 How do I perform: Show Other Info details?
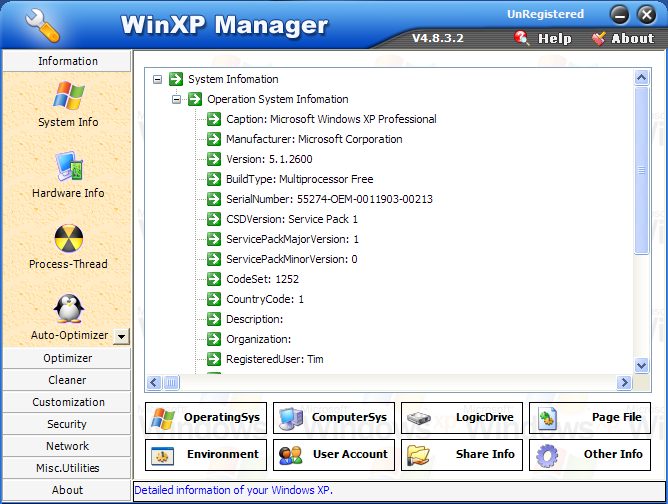tap(590, 455)
